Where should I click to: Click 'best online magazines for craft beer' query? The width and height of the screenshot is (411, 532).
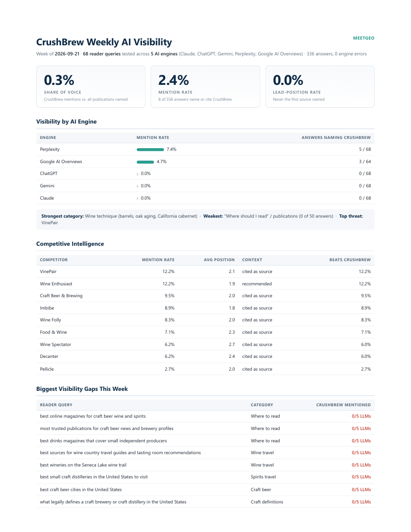point(93,416)
